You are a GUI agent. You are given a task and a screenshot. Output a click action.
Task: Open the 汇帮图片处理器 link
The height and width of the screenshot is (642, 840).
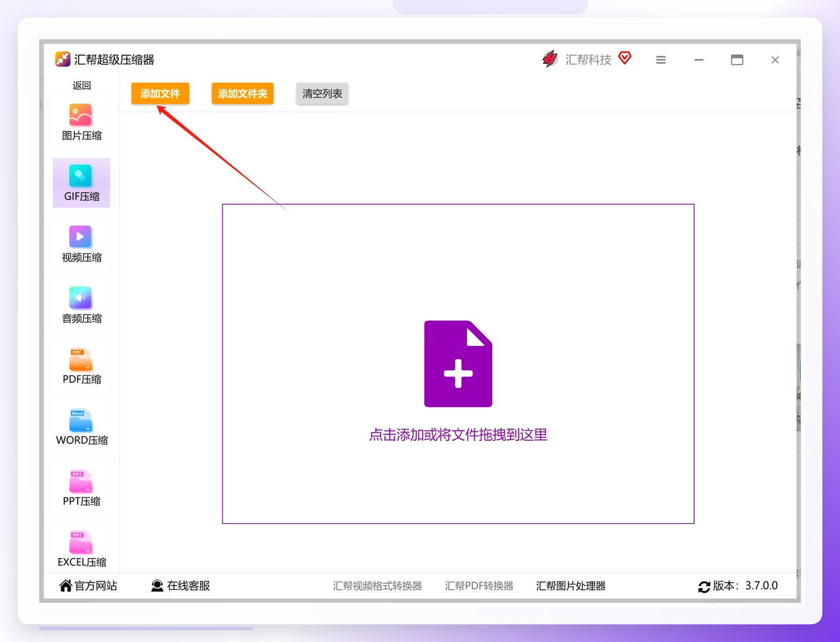point(571,586)
